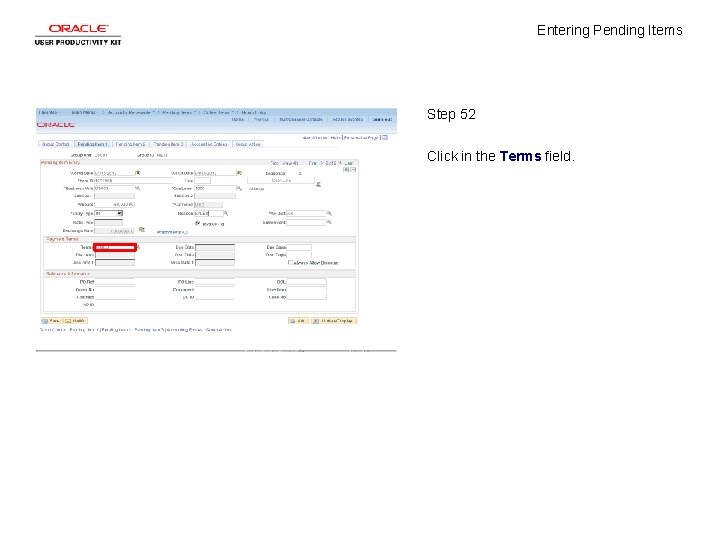Click the New Window link
Image resolution: width=720 pixels, height=540 pixels.
[315, 137]
